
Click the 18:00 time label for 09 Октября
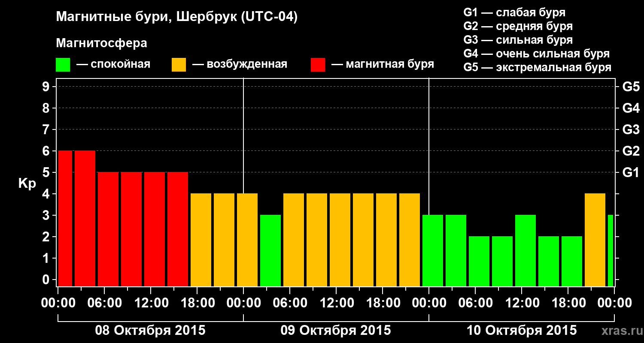pyautogui.click(x=383, y=303)
